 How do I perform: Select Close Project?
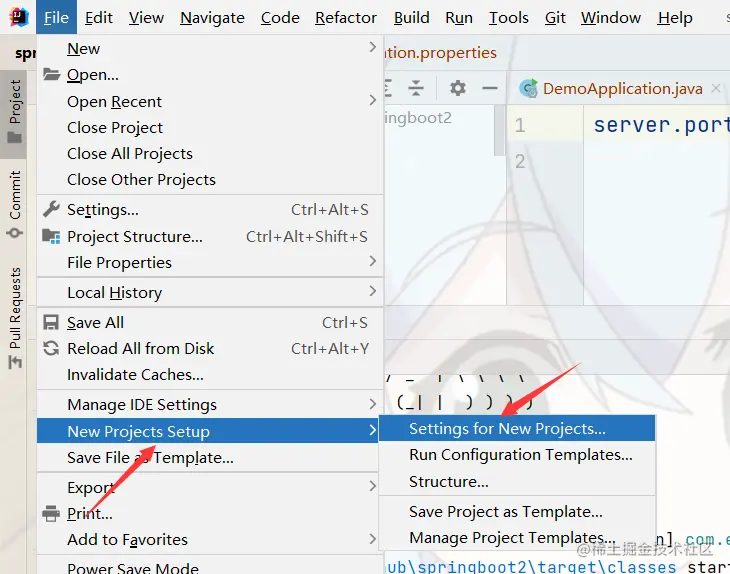pos(210,128)
